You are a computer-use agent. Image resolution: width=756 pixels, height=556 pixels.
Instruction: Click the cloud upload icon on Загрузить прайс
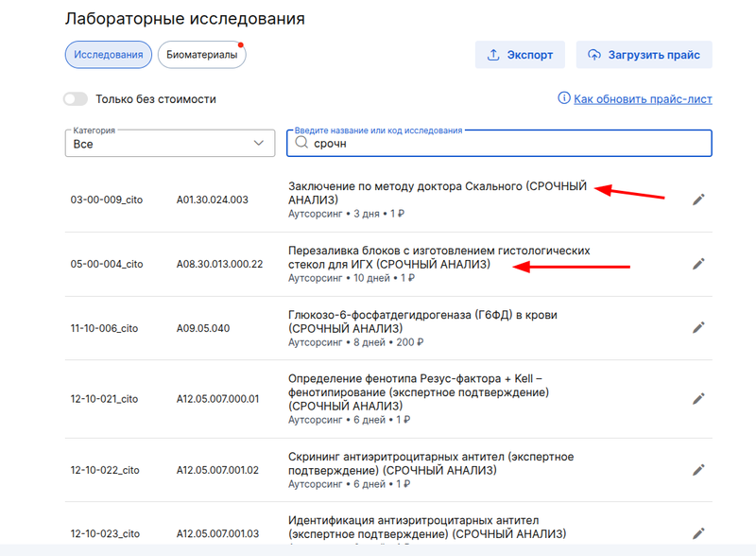[594, 54]
